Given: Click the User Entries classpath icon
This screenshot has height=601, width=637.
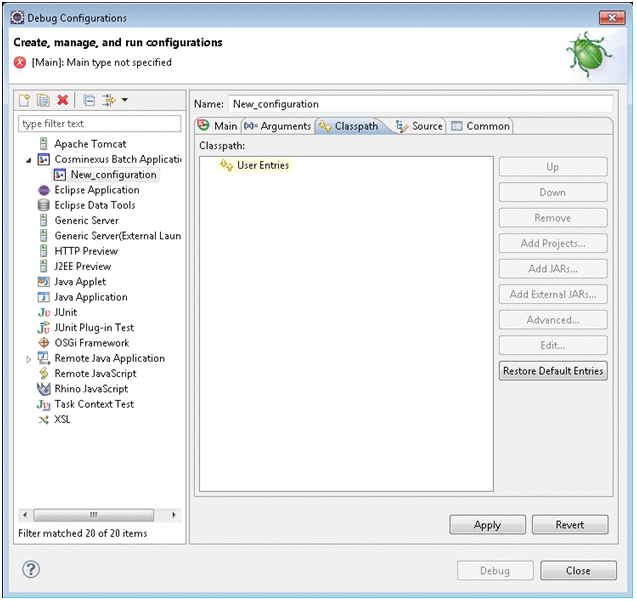Looking at the screenshot, I should (226, 165).
